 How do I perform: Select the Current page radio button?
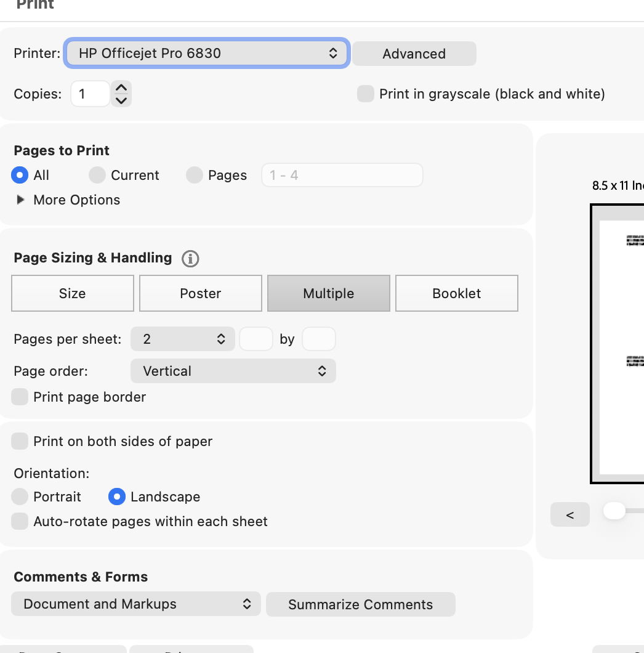click(97, 176)
